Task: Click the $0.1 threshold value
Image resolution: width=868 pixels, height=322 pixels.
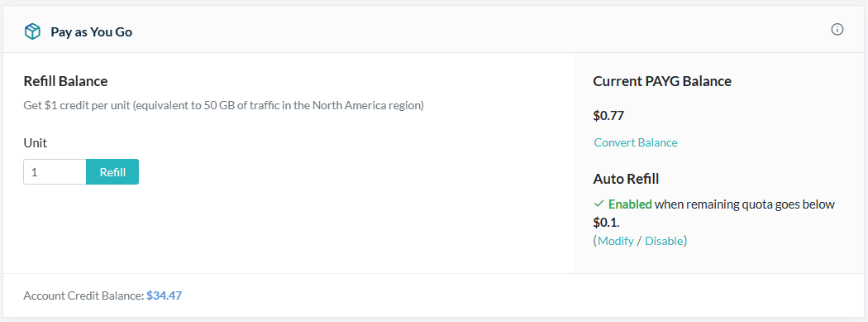Action: click(x=606, y=223)
